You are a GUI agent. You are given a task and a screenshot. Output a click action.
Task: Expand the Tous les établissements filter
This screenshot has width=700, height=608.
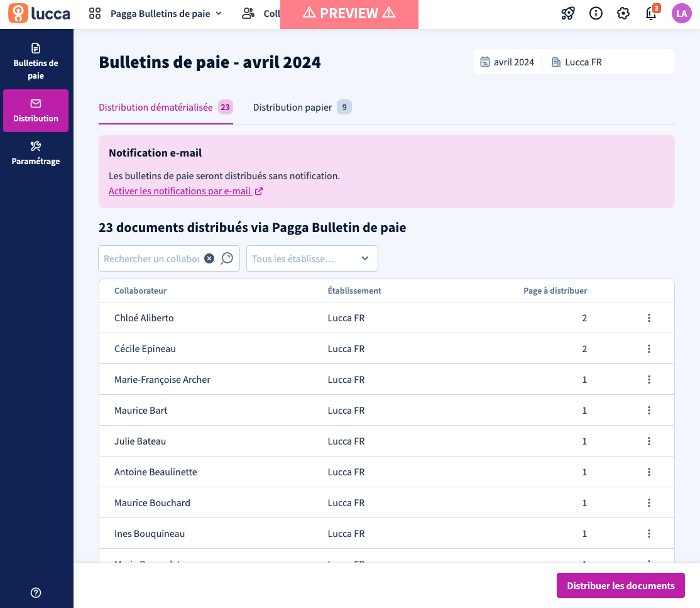312,258
